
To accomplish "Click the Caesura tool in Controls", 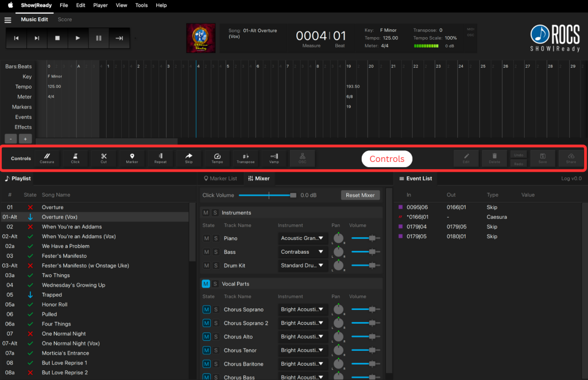I will pos(47,158).
